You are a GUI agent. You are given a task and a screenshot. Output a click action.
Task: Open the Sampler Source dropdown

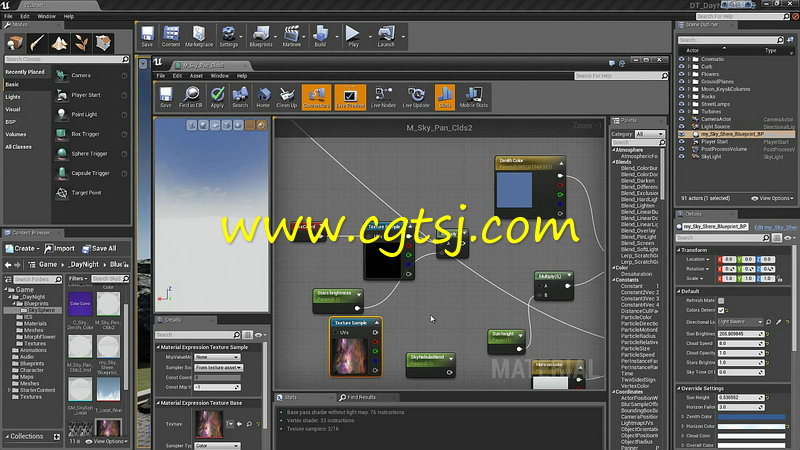tap(218, 367)
